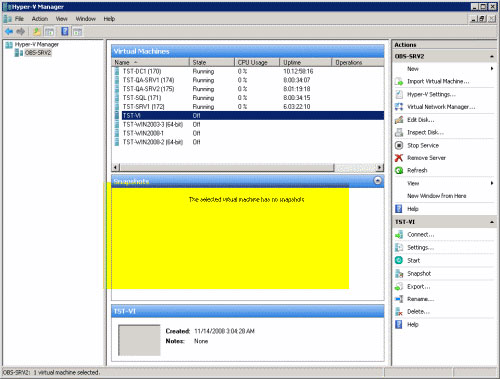Click the Rename icon

click(399, 299)
